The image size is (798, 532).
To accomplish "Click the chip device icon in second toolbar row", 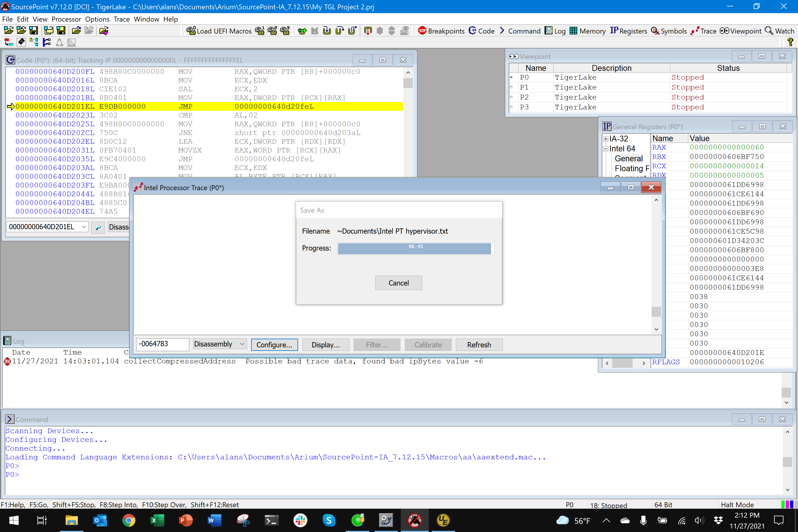I will pyautogui.click(x=21, y=42).
